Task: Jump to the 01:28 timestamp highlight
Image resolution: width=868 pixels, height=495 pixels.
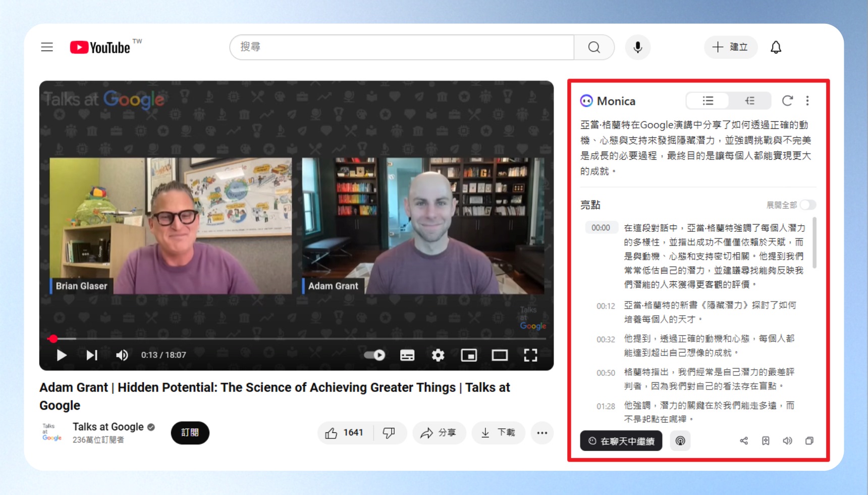Action: (606, 406)
